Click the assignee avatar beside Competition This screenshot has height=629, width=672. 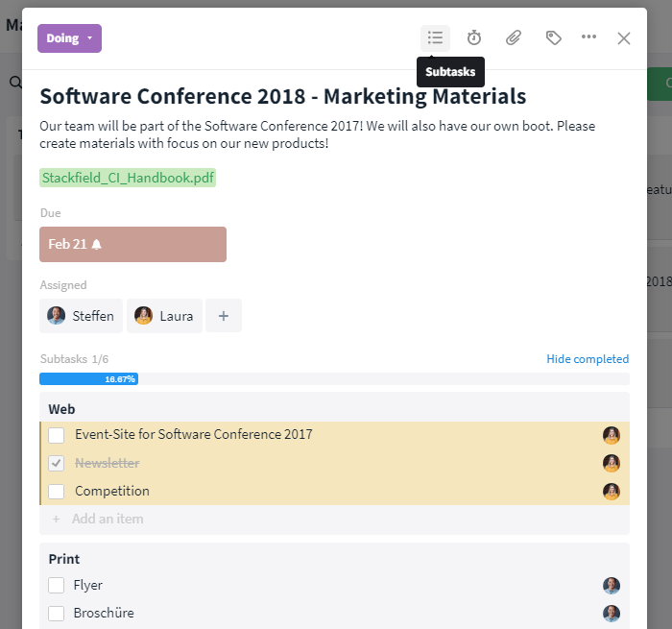click(612, 492)
